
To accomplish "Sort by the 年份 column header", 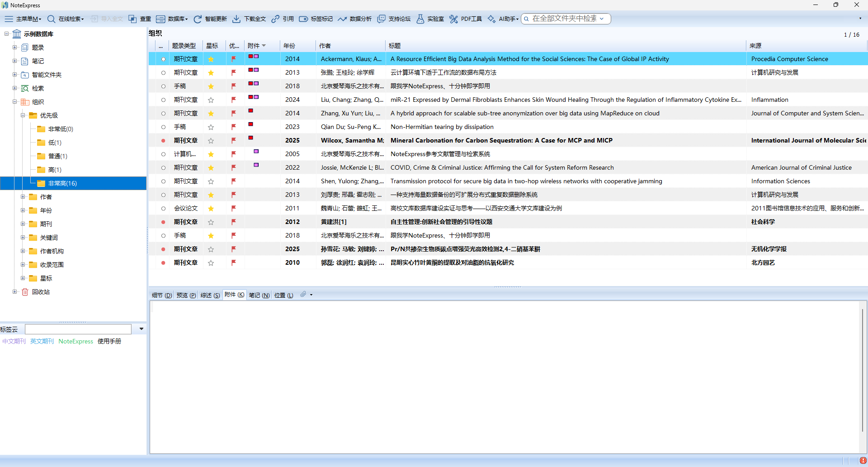I will coord(297,46).
